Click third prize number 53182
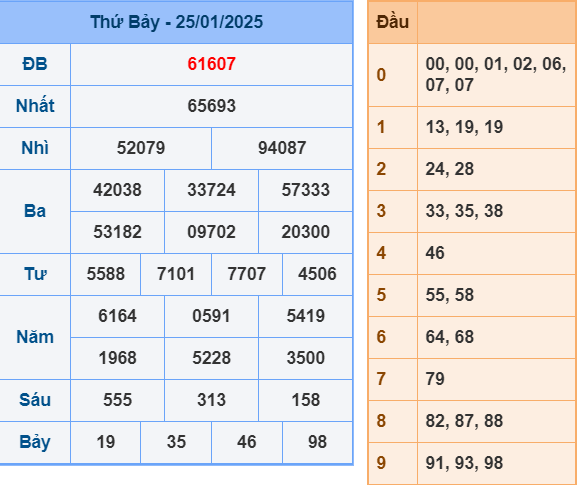Viewport: 578px width, 485px height. [x=117, y=232]
